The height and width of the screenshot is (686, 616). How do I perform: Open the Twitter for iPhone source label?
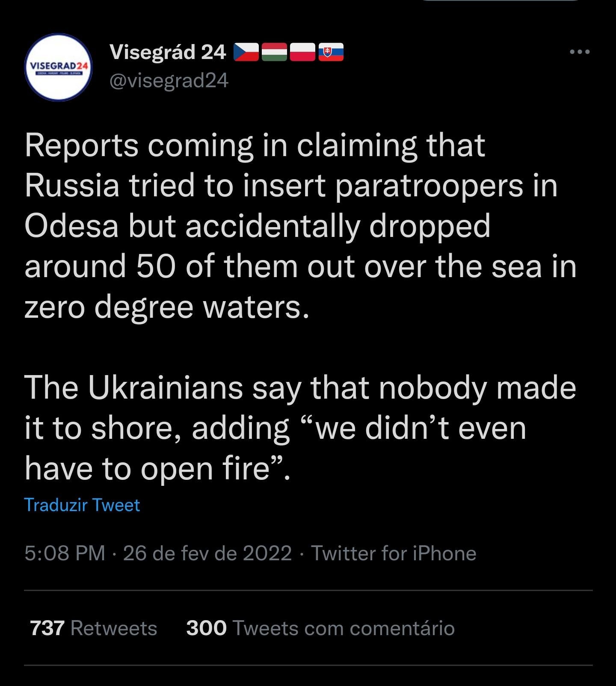(394, 553)
